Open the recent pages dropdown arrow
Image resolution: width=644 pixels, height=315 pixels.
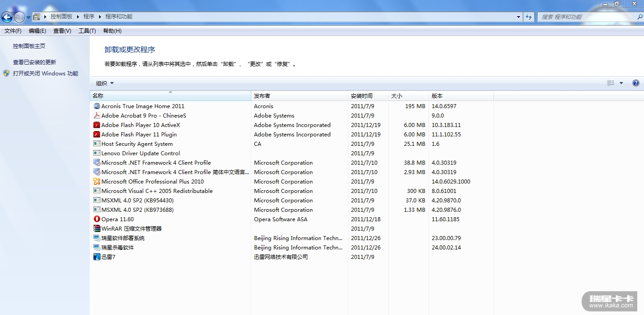click(x=29, y=17)
